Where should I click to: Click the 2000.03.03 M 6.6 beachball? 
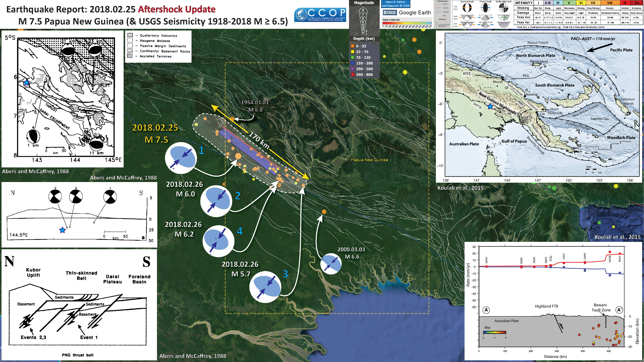click(x=331, y=264)
